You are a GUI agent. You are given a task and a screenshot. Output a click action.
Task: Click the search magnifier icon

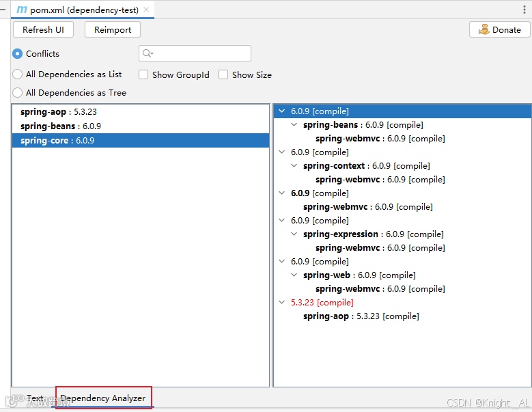148,53
